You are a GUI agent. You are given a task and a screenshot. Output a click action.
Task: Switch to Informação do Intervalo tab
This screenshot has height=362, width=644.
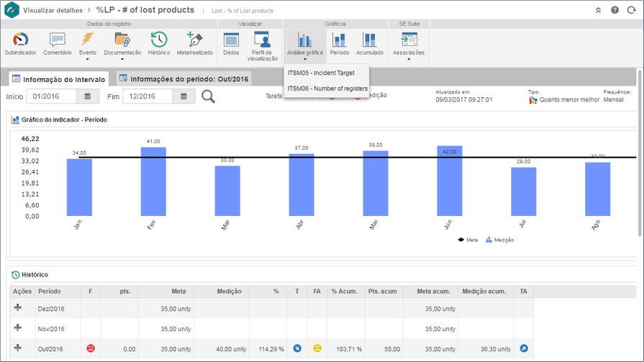(x=59, y=79)
